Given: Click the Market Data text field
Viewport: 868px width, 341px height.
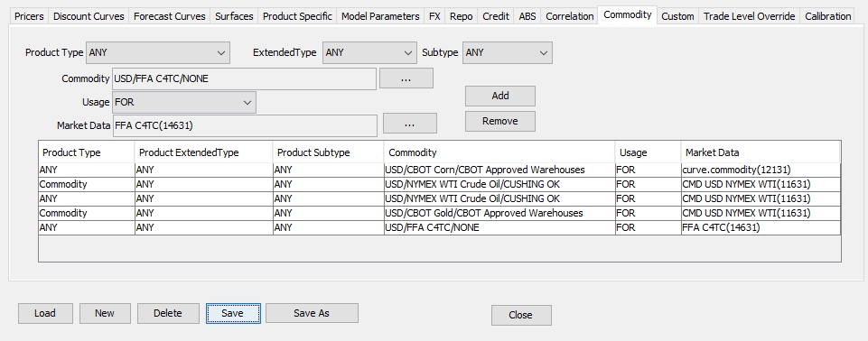Looking at the screenshot, I should (245, 125).
